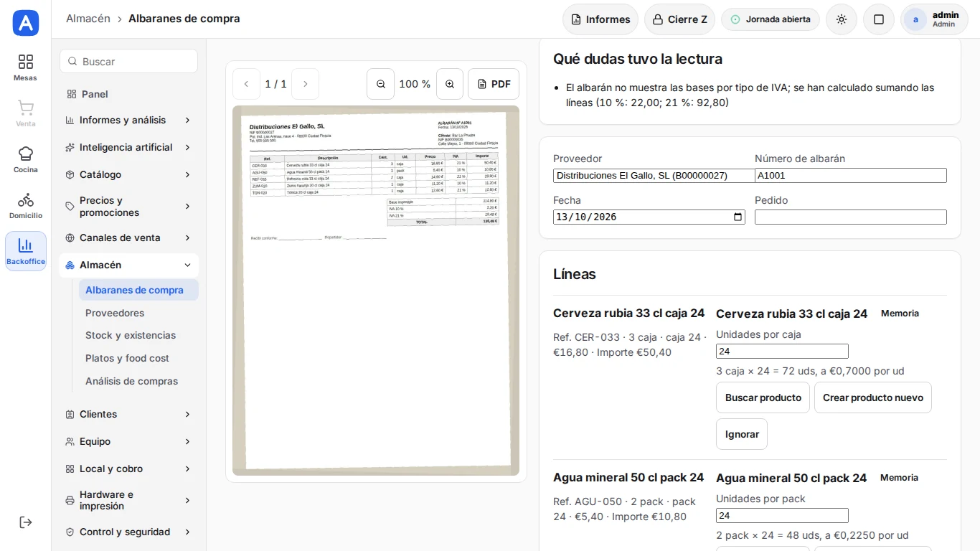Expand Canales de venta menu
This screenshot has height=551, width=980.
(128, 237)
